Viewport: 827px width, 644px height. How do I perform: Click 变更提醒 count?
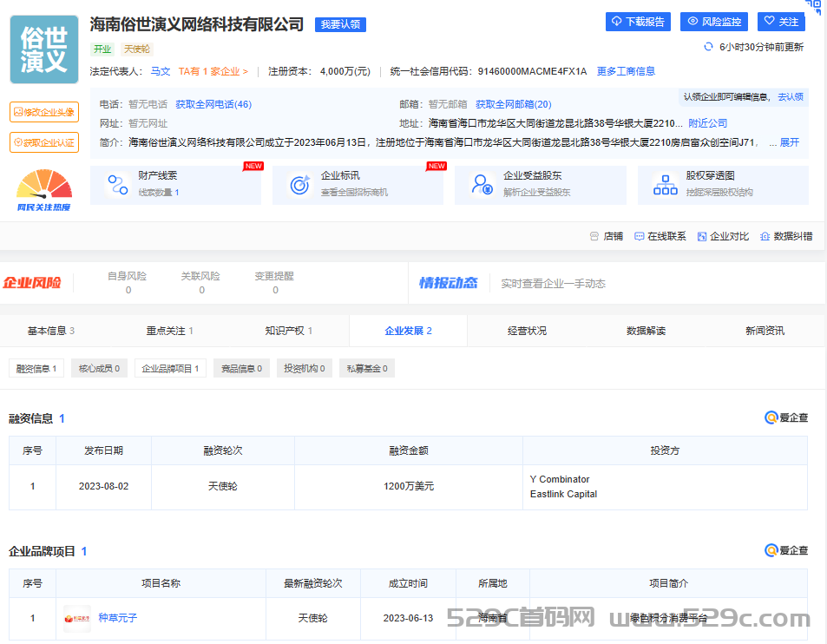pyautogui.click(x=275, y=290)
